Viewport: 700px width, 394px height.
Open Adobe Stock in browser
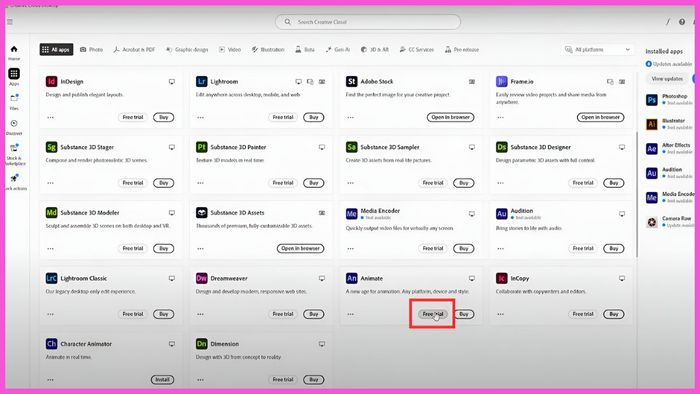point(450,117)
